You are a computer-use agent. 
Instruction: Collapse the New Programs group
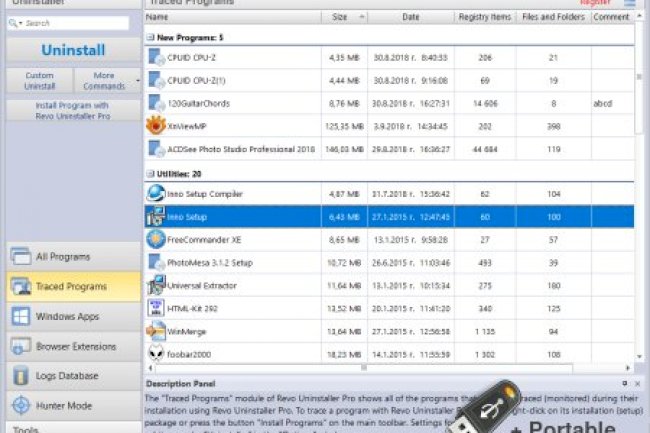(150, 37)
